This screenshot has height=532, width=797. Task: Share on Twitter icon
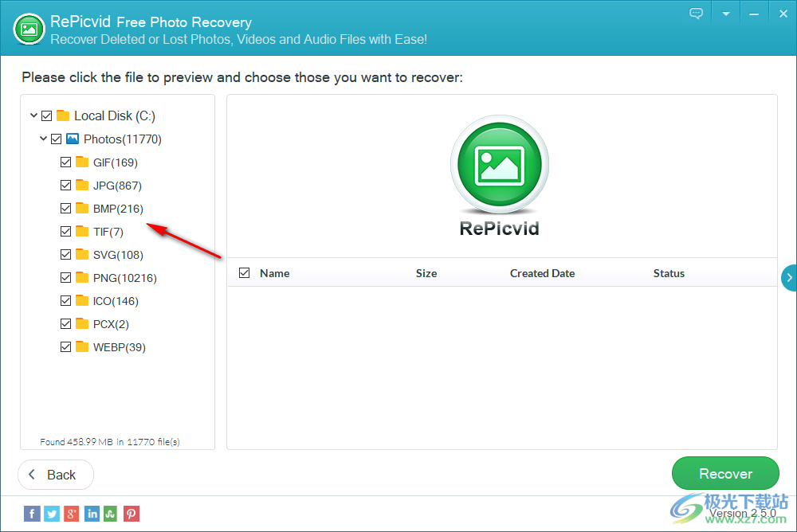point(52,514)
